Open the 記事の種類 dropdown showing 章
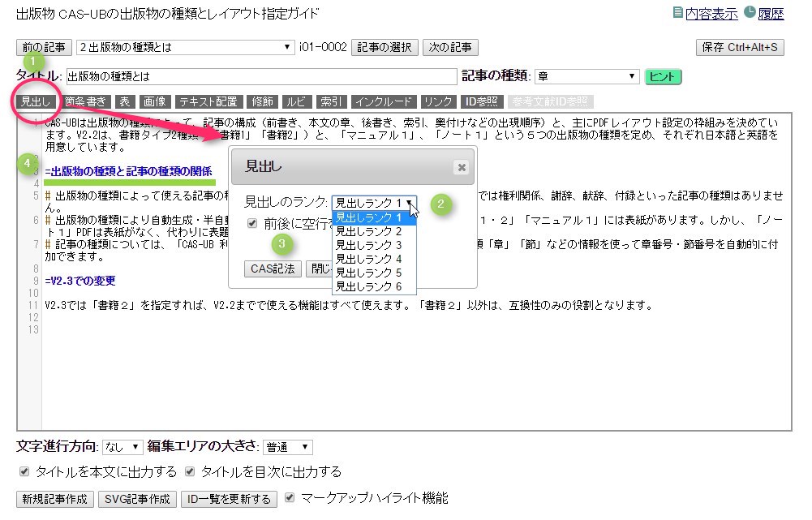Viewport: 812px width, 520px height. [586, 76]
